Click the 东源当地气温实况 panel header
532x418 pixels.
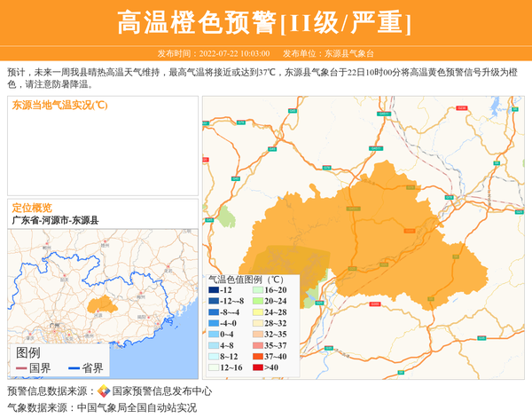[59, 105]
